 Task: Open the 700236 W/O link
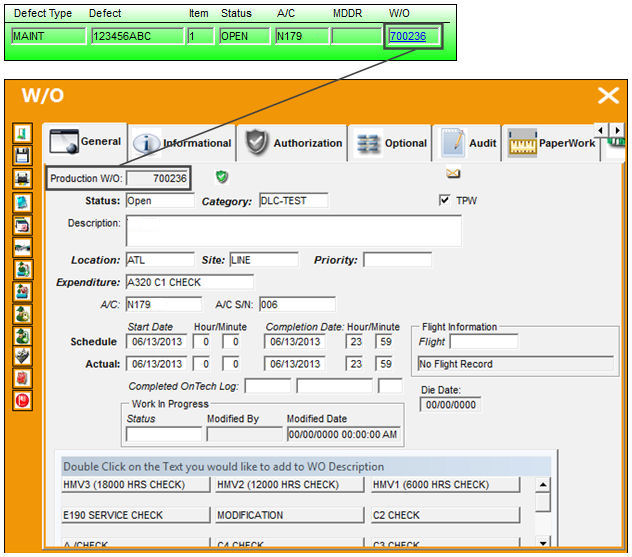407,36
